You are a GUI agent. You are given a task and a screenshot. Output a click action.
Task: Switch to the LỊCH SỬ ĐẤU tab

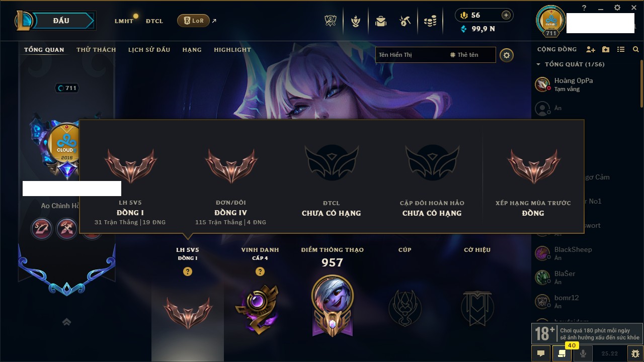point(149,50)
